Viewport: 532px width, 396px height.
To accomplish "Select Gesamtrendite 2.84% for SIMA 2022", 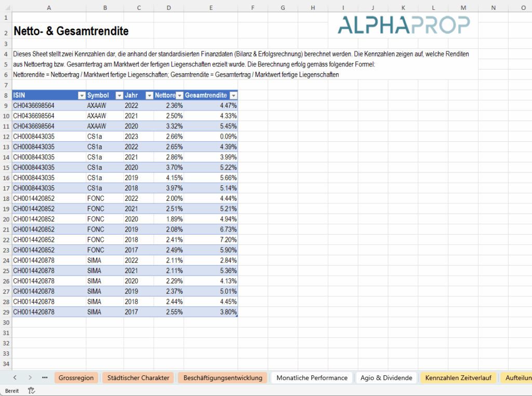I will point(211,261).
